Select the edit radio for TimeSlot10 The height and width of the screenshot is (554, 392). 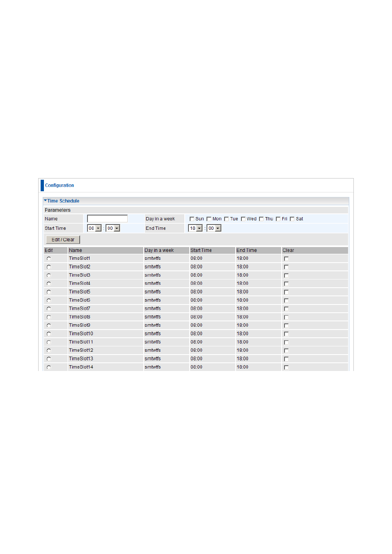point(49,334)
